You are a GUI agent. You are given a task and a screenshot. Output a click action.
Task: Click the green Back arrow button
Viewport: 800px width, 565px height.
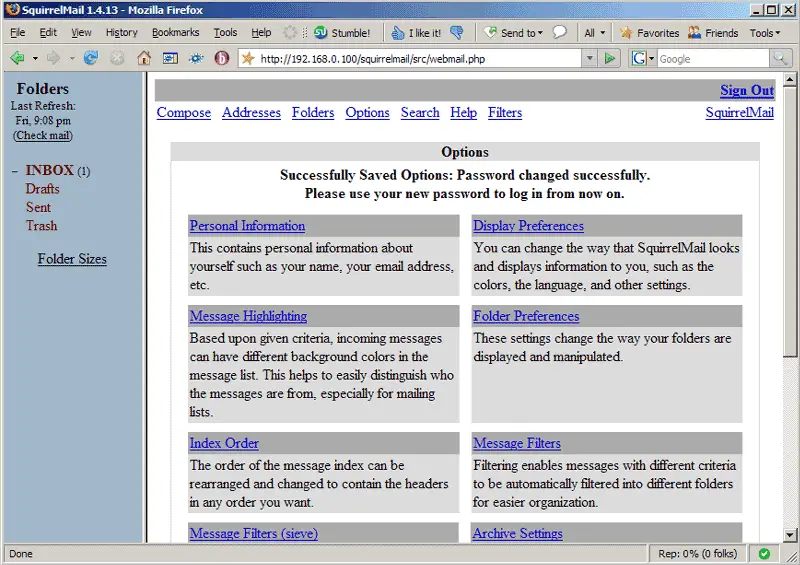click(x=17, y=58)
